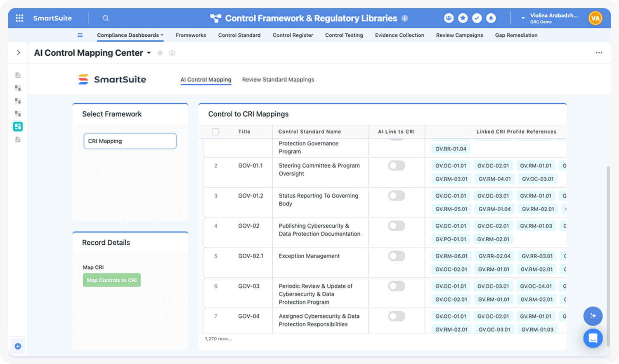Click the CRI Mapping framework selector
Screen dimensions: 619x364
pyautogui.click(x=130, y=141)
